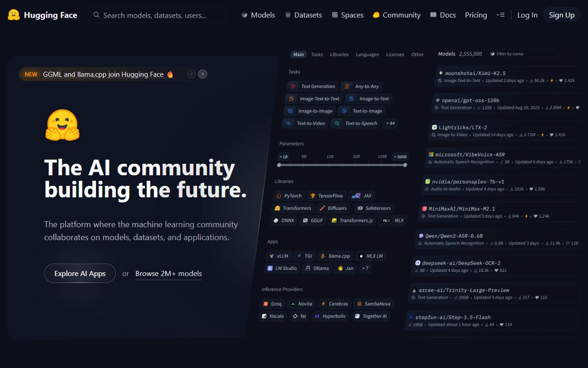The image size is (588, 368).
Task: Select the Ollama apps filter
Action: 317,268
